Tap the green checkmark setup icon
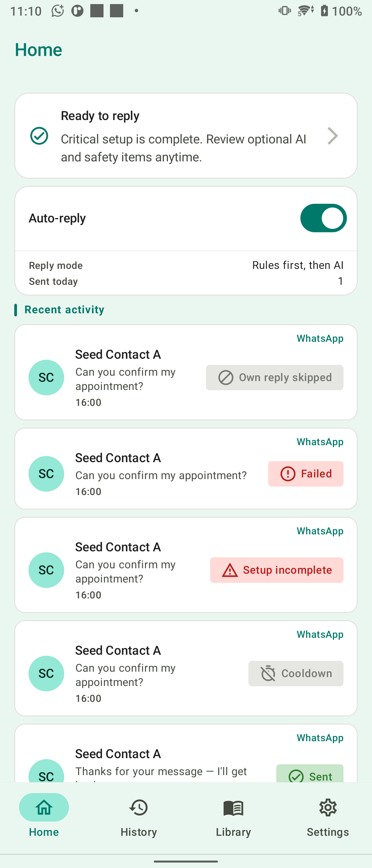Screen dimensions: 372x868 [x=39, y=136]
